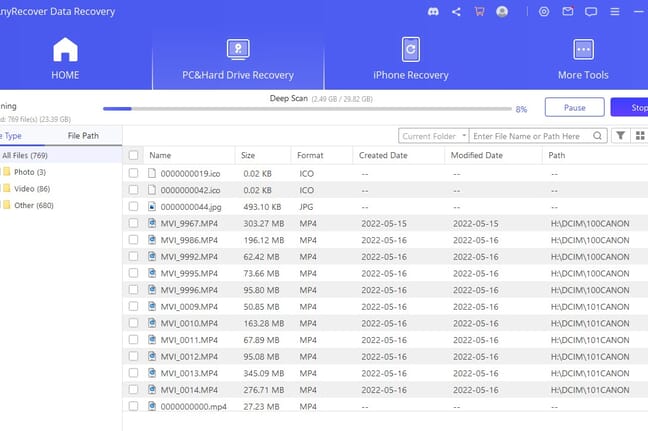Click the More Tools dots icon

tap(583, 49)
